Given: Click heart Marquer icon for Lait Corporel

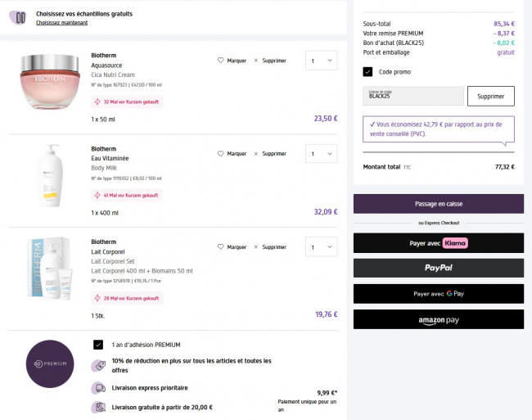Looking at the screenshot, I should (220, 247).
